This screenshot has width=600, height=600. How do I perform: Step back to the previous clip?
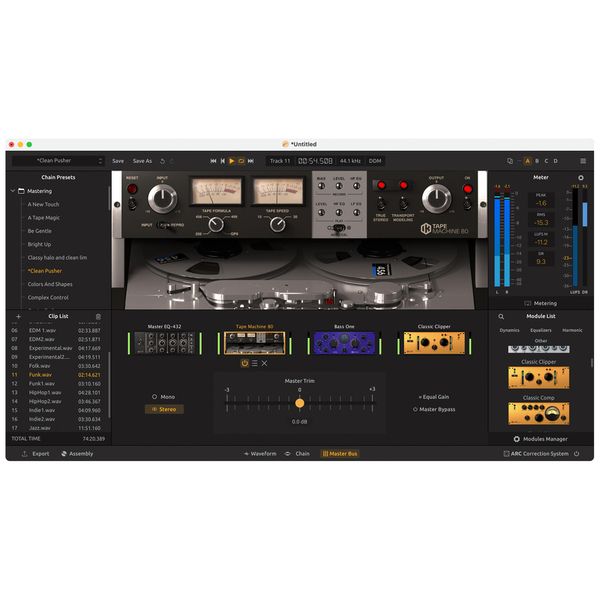223,161
